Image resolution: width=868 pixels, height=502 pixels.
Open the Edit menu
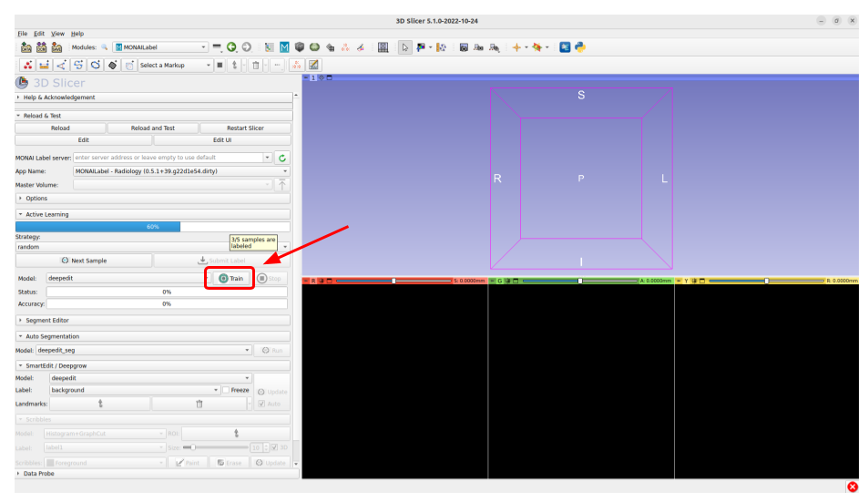(x=39, y=34)
